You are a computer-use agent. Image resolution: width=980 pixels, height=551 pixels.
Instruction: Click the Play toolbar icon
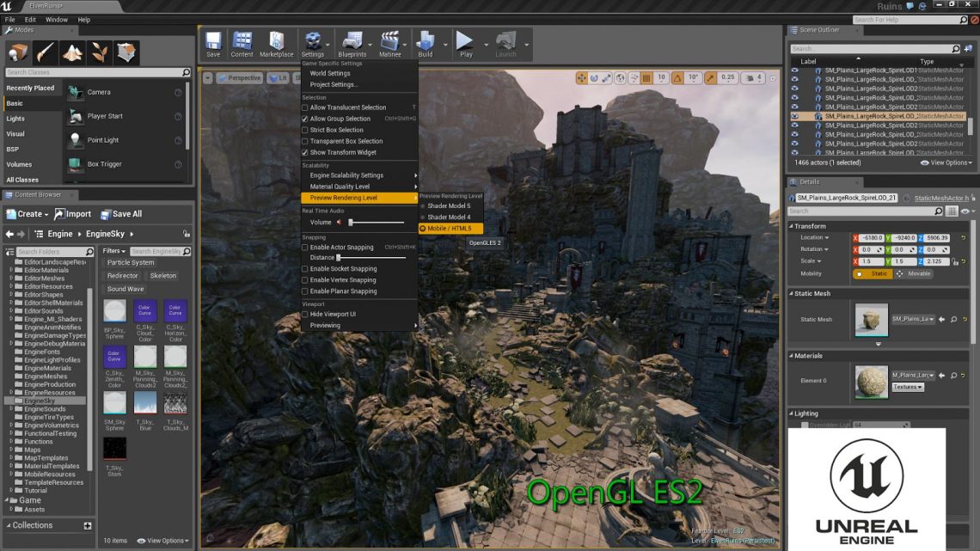pos(465,44)
